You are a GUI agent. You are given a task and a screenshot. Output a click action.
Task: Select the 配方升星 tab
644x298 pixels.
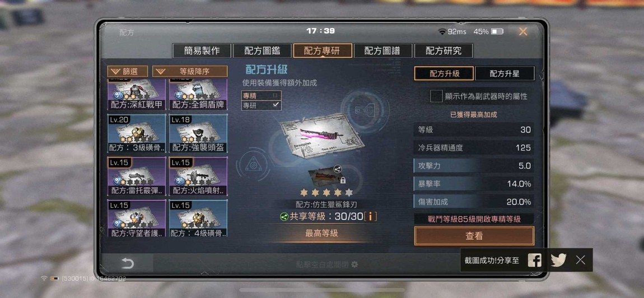pyautogui.click(x=505, y=73)
